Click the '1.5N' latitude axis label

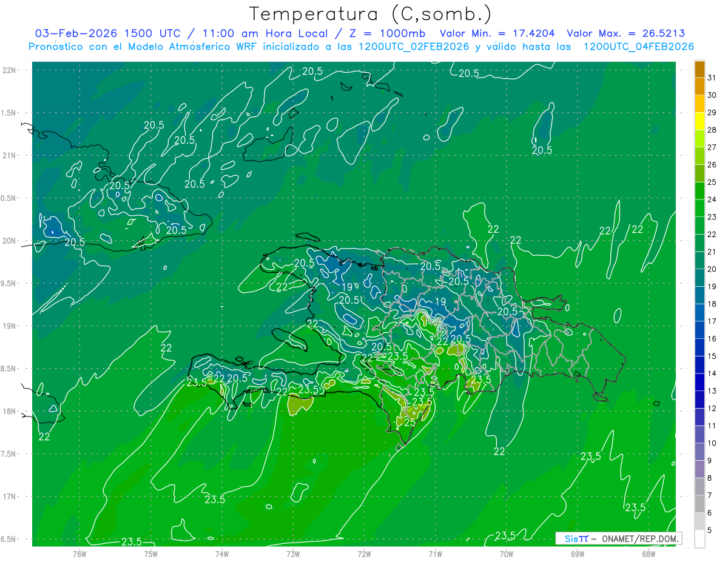coord(8,113)
